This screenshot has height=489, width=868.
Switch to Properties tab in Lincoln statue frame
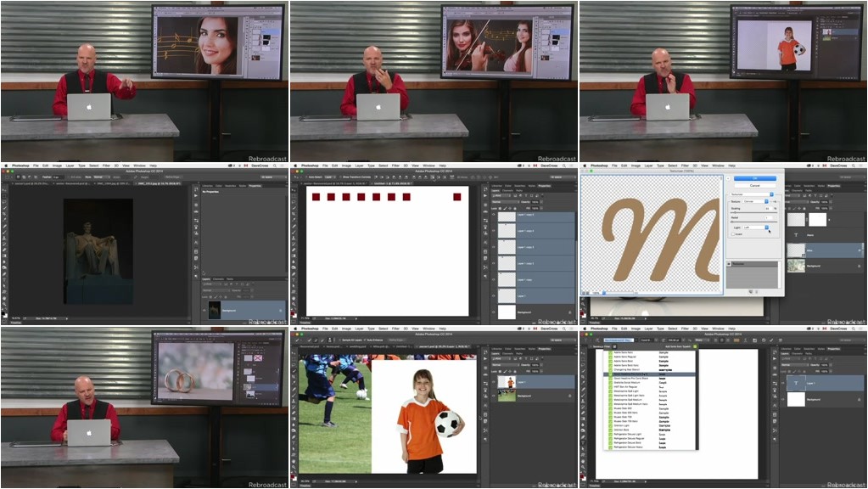254,186
